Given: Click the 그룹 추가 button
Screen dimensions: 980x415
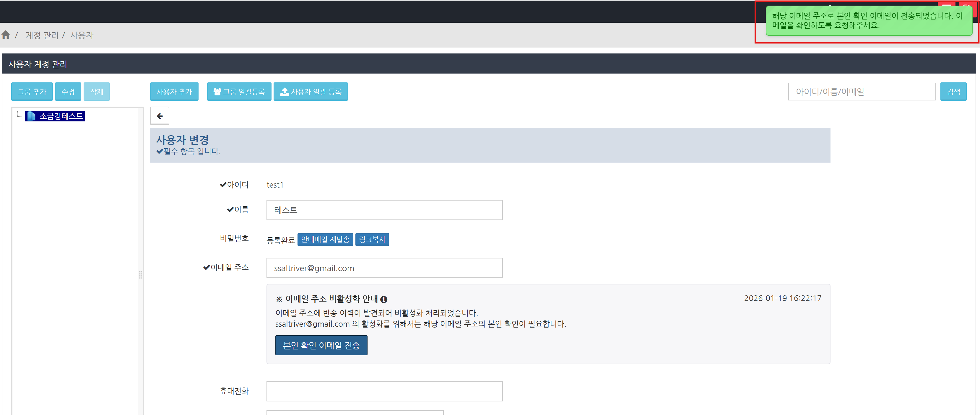Looking at the screenshot, I should (x=32, y=92).
